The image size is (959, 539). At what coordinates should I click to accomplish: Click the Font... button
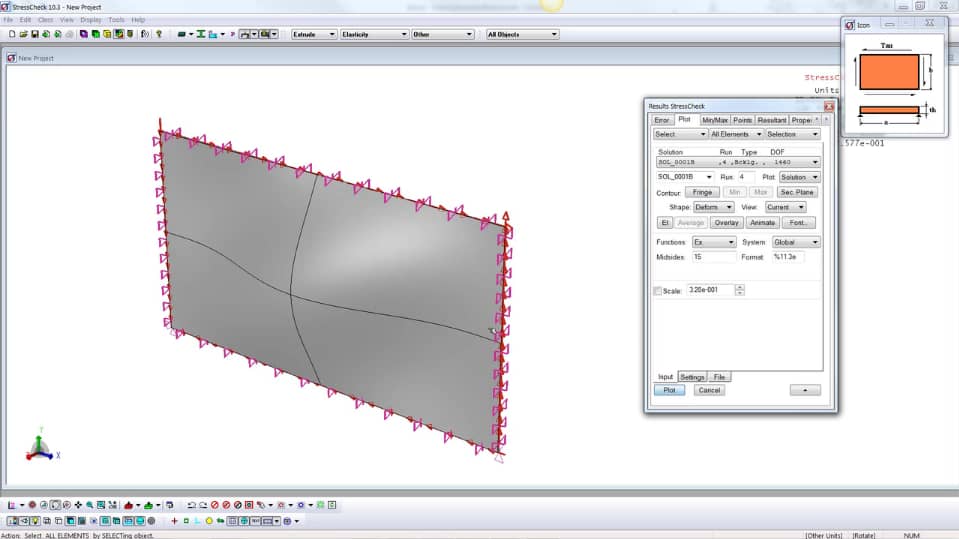[799, 223]
